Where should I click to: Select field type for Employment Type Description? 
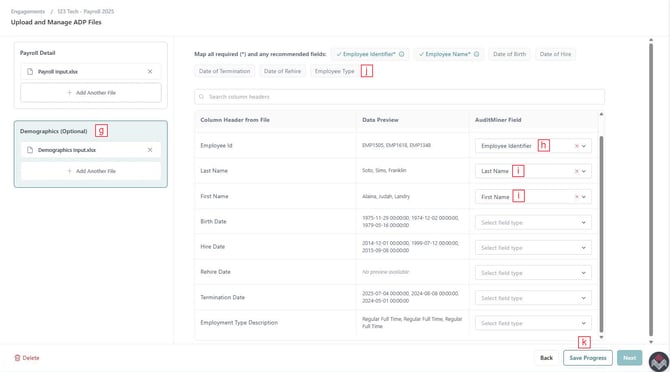[533, 323]
